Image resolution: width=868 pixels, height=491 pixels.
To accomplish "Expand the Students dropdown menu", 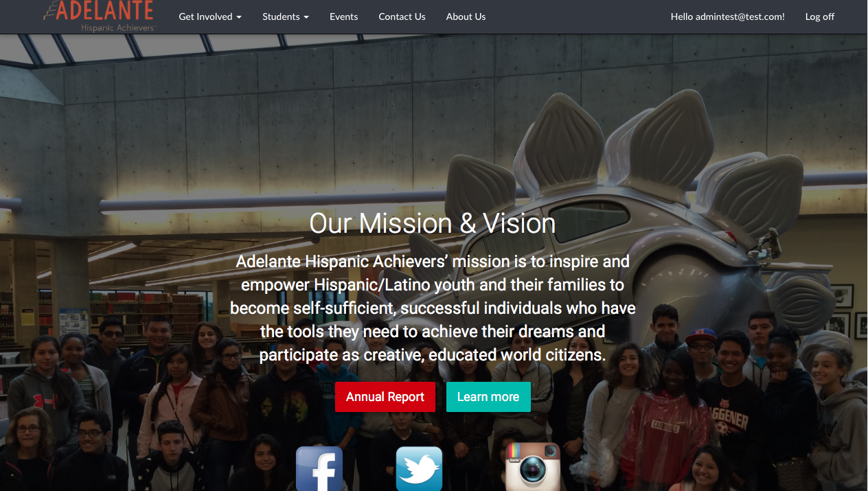I will tap(286, 16).
